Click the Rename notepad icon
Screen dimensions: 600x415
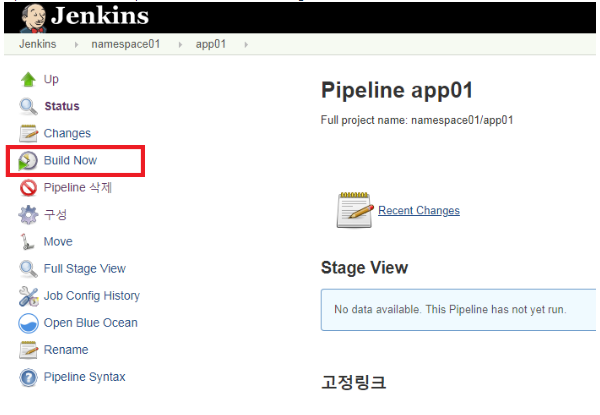point(28,350)
